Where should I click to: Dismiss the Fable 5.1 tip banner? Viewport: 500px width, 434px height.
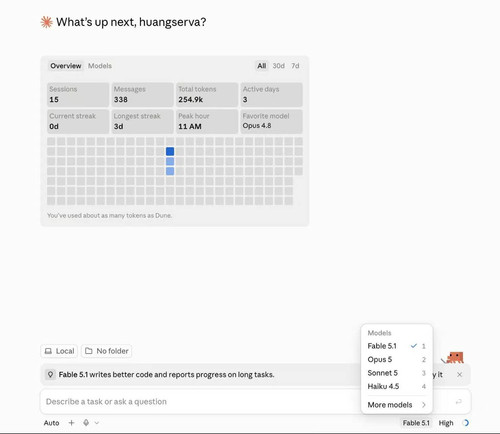click(460, 374)
